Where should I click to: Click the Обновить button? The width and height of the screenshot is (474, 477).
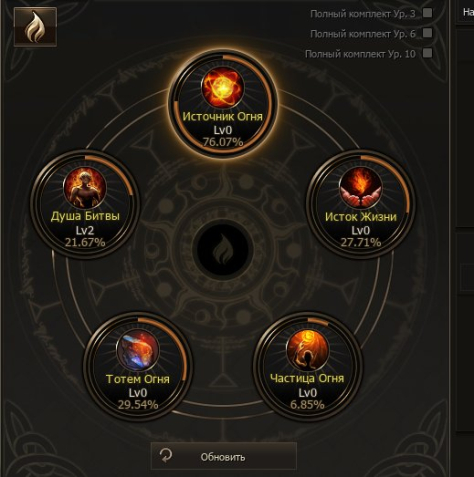click(x=224, y=456)
